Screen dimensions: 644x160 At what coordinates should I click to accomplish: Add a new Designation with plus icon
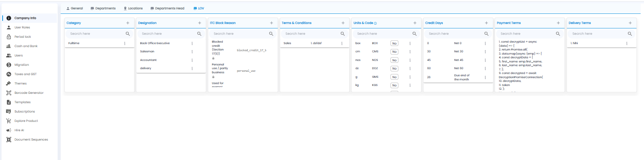click(200, 23)
